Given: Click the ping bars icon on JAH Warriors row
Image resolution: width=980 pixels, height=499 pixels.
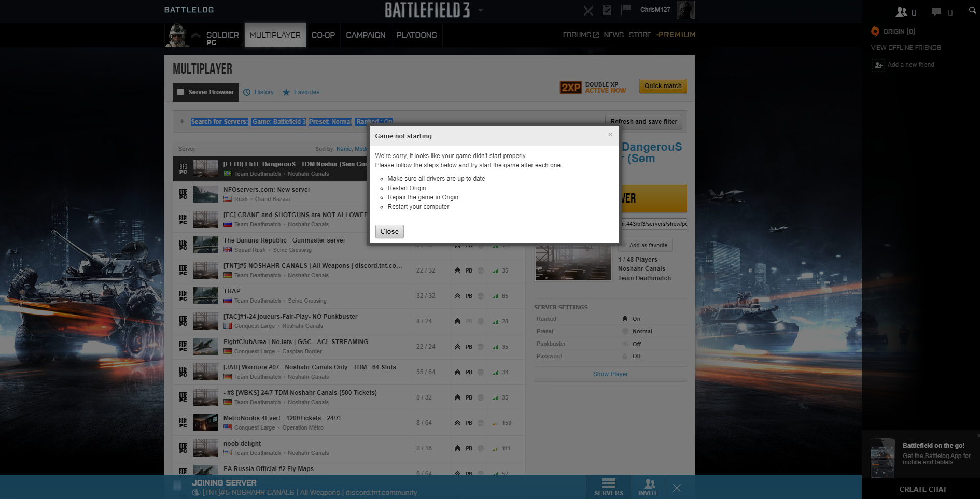Looking at the screenshot, I should click(x=496, y=372).
